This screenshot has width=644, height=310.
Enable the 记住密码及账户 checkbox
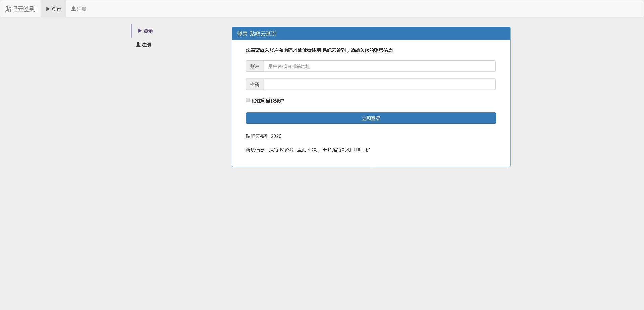[x=248, y=100]
